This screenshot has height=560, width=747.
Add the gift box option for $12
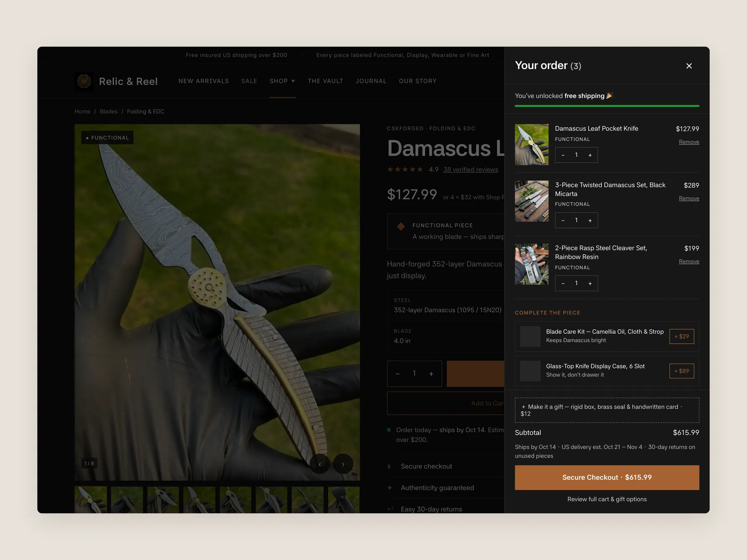coord(607,410)
